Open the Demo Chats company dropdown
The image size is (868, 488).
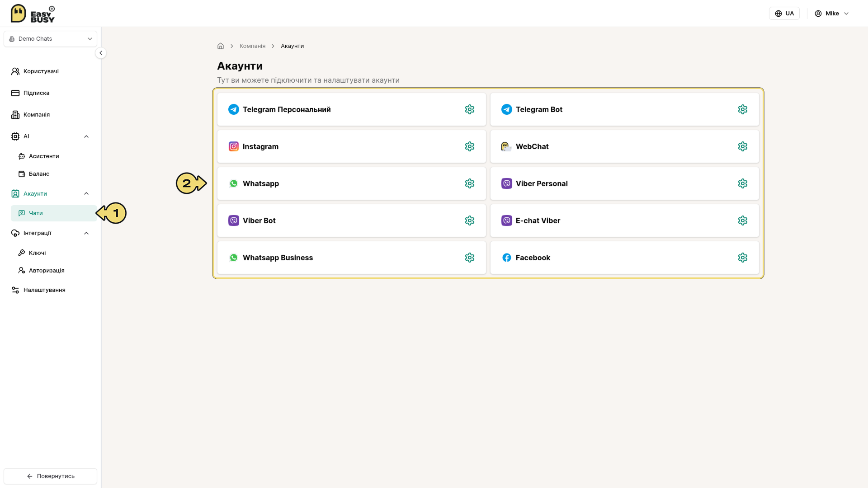click(x=51, y=39)
